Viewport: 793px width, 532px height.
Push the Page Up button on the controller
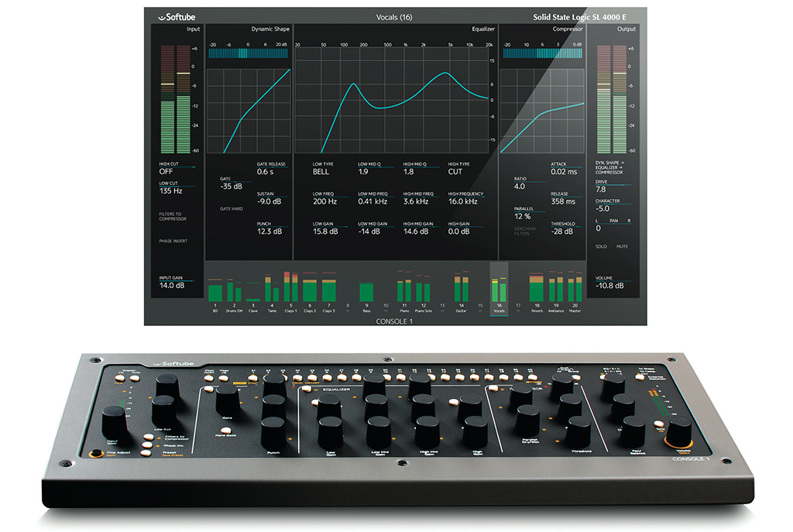pyautogui.click(x=223, y=377)
